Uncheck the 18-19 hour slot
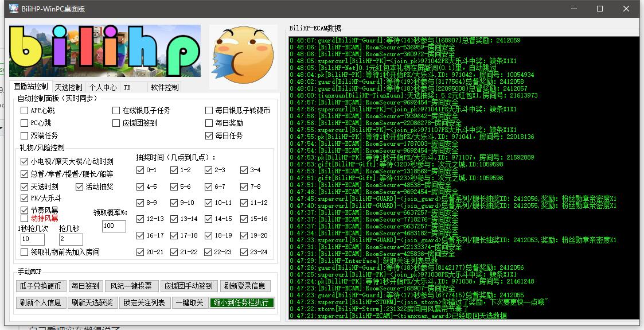The width and height of the screenshot is (644, 330). tap(208, 235)
